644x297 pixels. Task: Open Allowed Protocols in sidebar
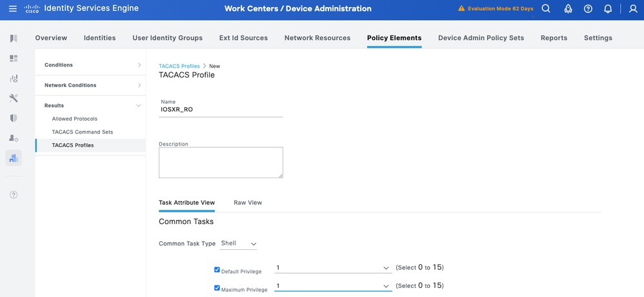(75, 119)
